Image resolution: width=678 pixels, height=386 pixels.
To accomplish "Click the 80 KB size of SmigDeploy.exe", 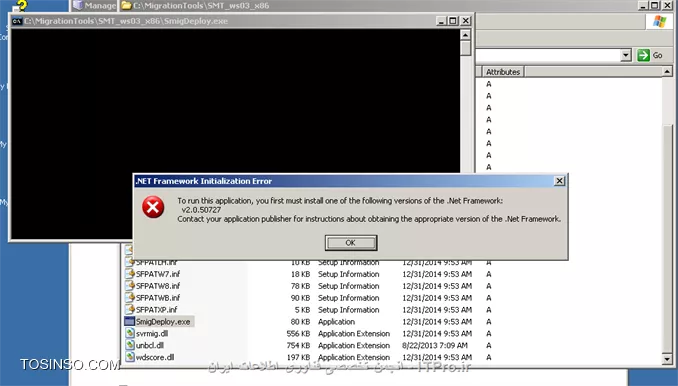I will pyautogui.click(x=301, y=322).
